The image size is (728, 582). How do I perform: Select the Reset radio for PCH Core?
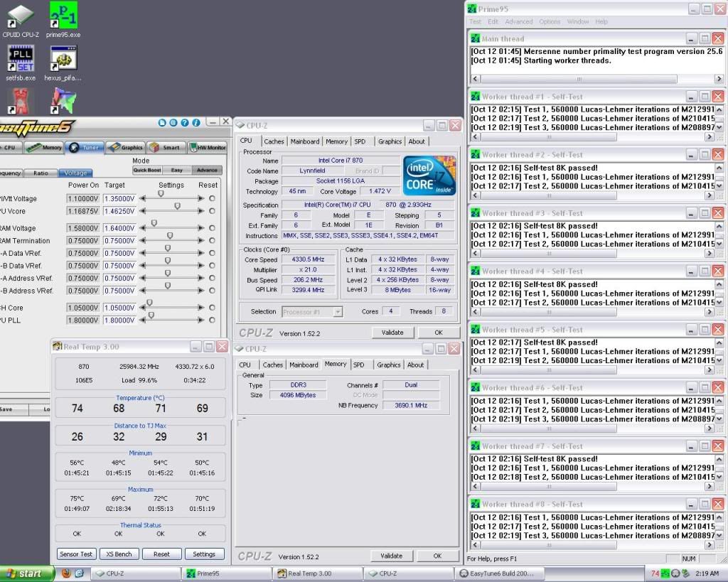(x=212, y=307)
